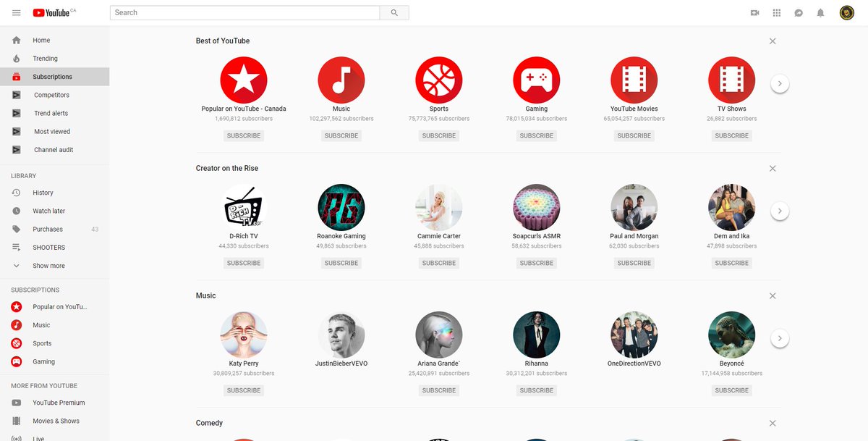Subscribe to D-Rich TV
The height and width of the screenshot is (441, 868).
tap(244, 263)
